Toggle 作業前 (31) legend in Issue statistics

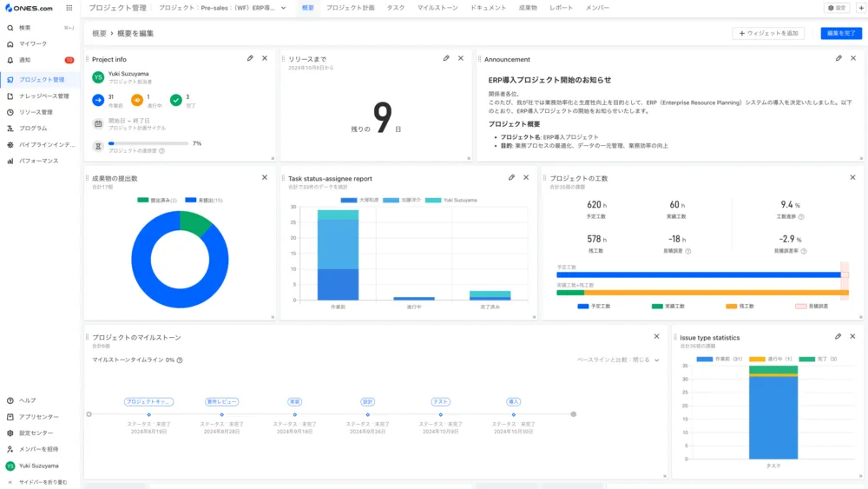[719, 359]
